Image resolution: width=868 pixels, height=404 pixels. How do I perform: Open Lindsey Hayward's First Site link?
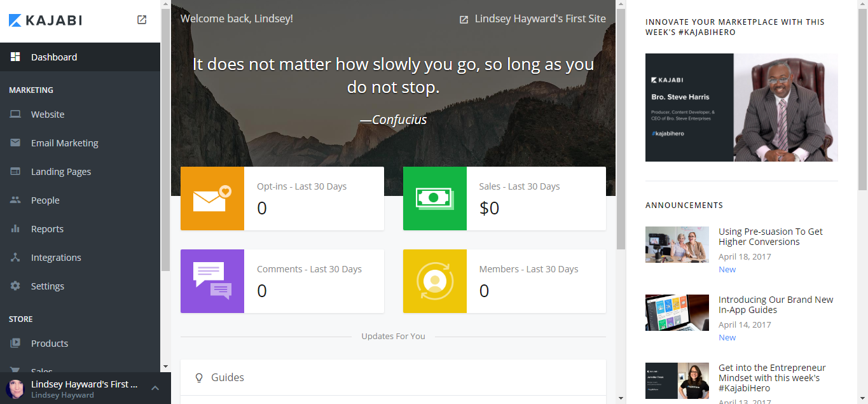541,19
